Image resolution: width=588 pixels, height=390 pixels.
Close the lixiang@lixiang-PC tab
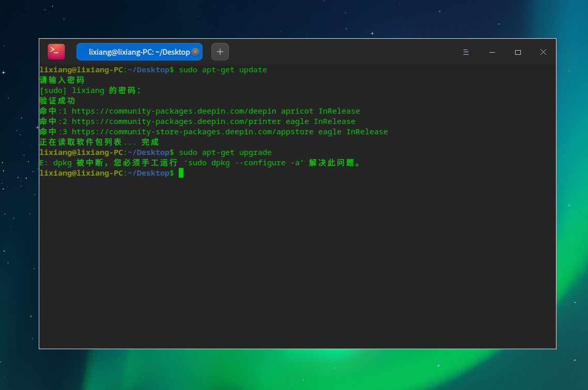(195, 52)
